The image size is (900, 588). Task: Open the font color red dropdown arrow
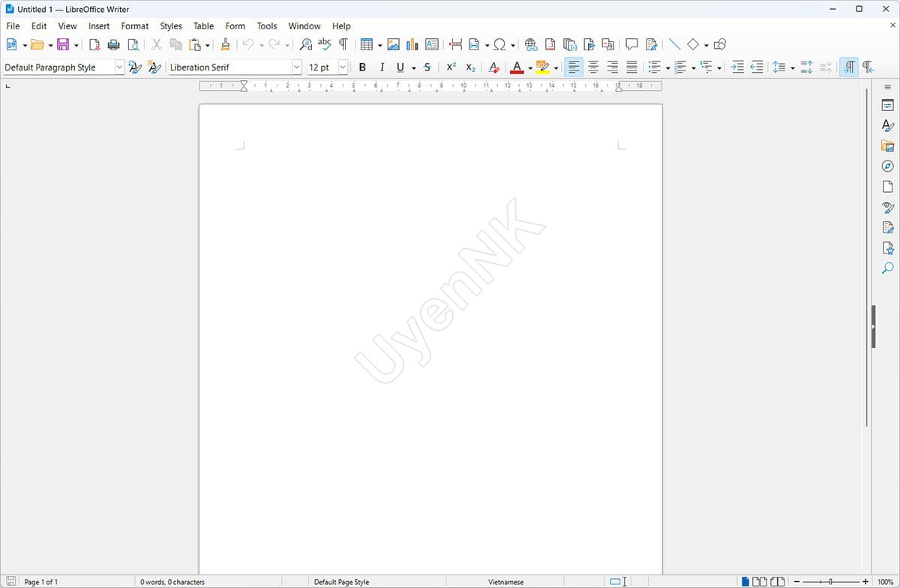pos(530,68)
